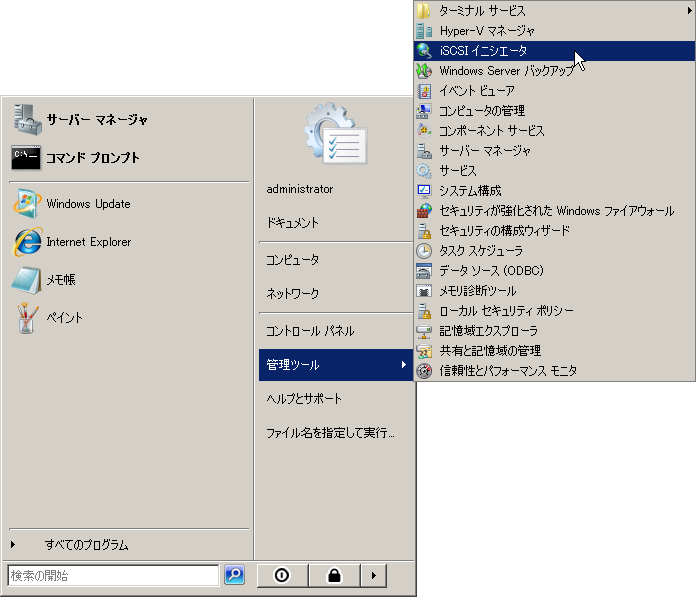Open the administrator folder link

click(300, 189)
